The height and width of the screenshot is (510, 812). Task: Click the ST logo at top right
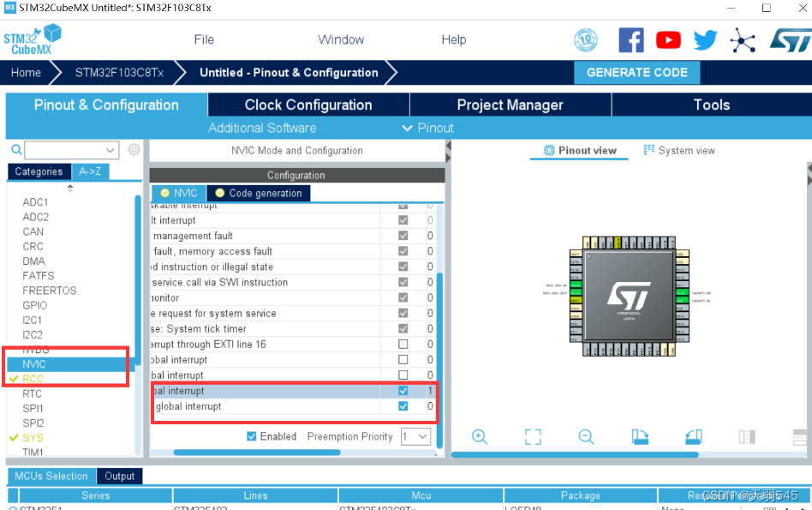point(791,40)
